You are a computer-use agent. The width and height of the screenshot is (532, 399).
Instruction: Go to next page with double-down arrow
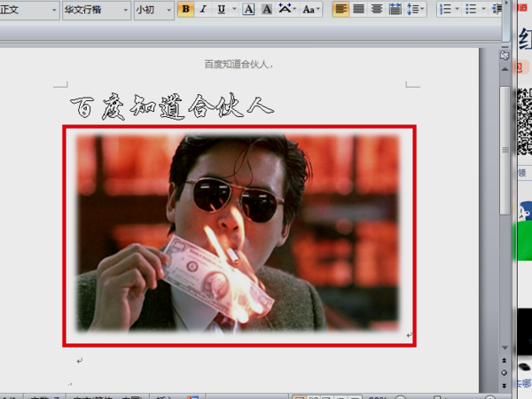tap(505, 386)
